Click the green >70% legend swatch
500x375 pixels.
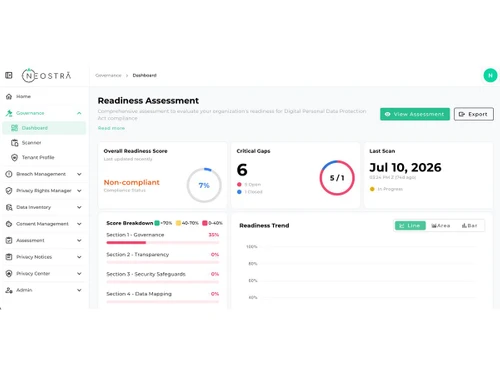tap(157, 223)
